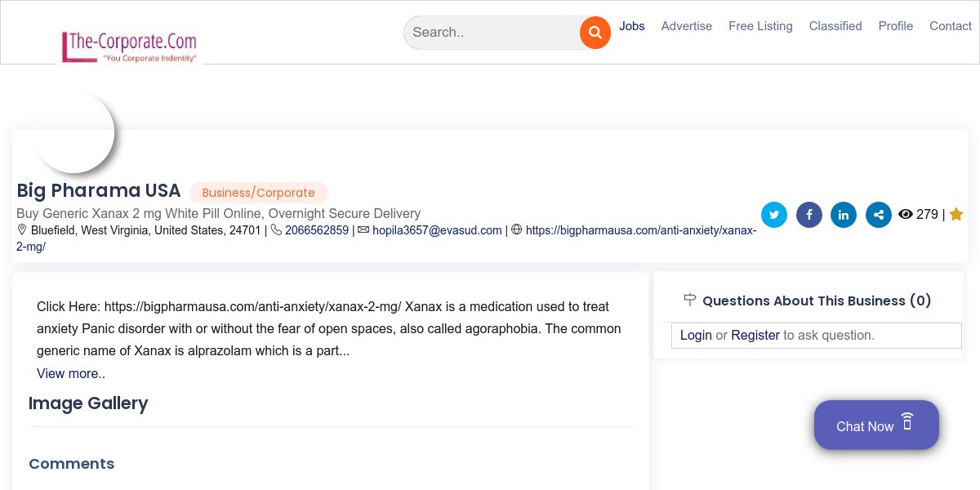Share listing on Facebook
Screen dimensions: 980x490
tap(809, 215)
